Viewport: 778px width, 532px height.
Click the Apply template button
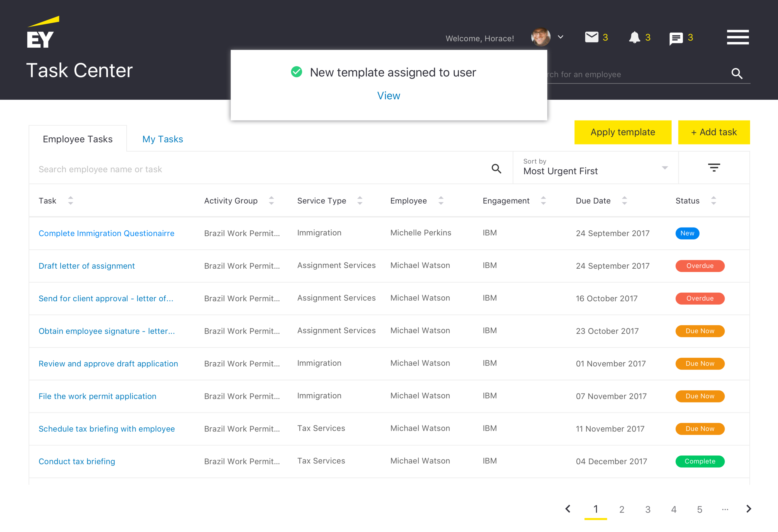pyautogui.click(x=622, y=132)
